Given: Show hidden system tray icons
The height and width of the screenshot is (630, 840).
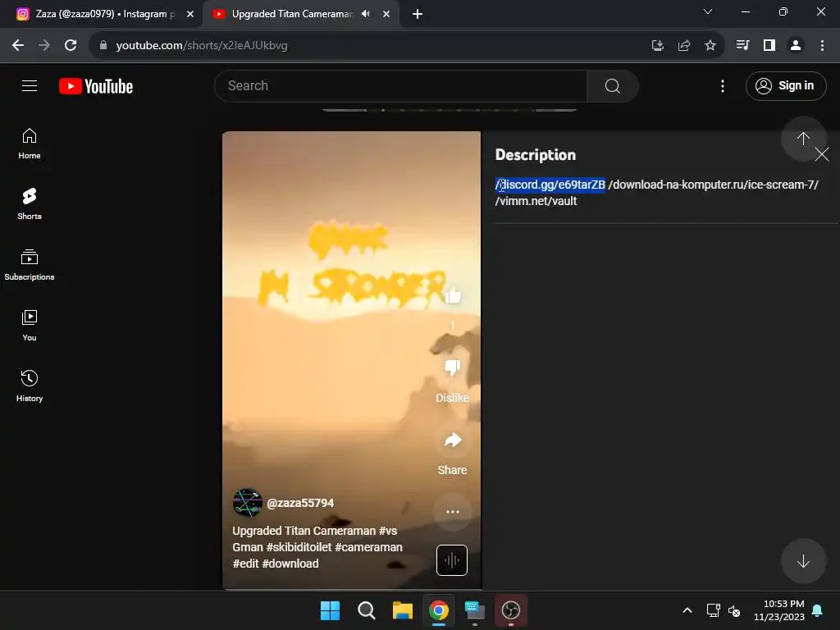Looking at the screenshot, I should point(687,610).
